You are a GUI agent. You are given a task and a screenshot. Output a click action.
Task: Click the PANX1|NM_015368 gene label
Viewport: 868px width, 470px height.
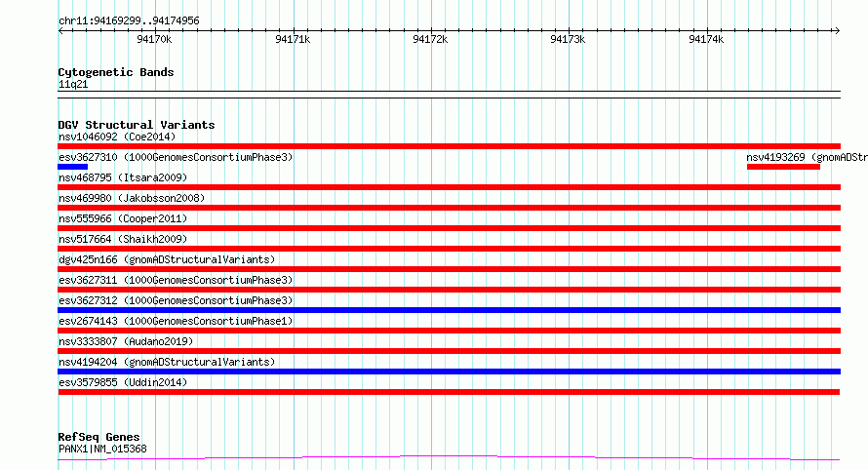pos(102,449)
